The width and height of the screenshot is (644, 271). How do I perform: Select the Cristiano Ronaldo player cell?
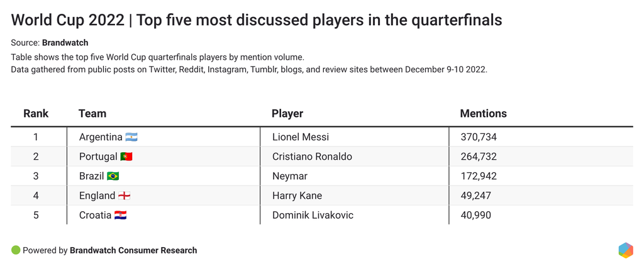coord(312,157)
